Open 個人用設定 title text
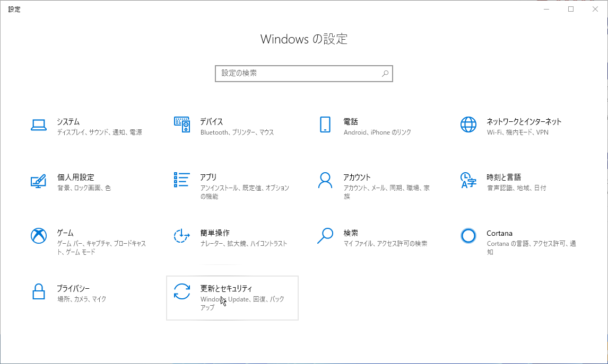 point(76,177)
